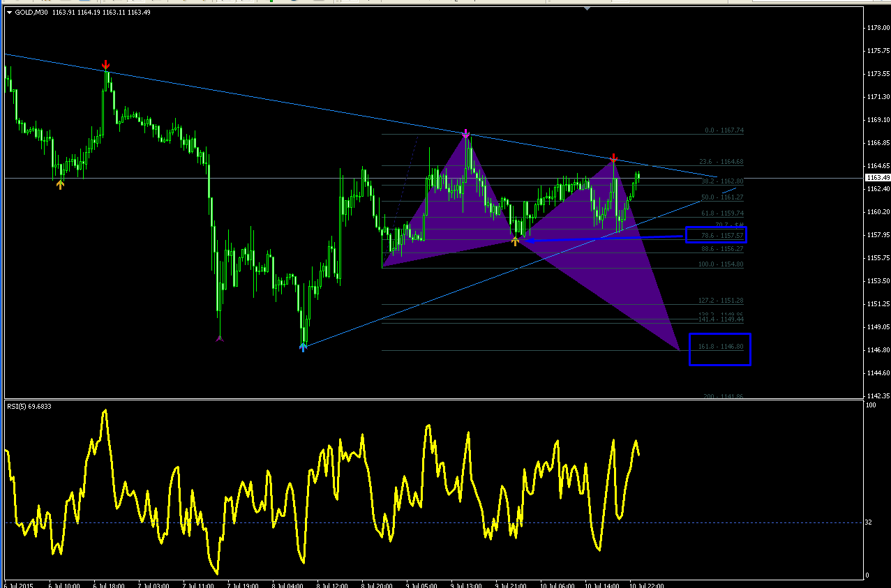The image size is (891, 588).
Task: Click the 1166.85 price scale label
Action: pos(877,143)
